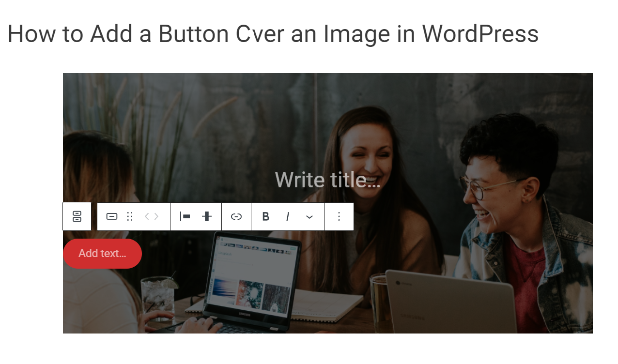The image size is (618, 364).
Task: Open the Button block switcher icon
Action: point(111,216)
